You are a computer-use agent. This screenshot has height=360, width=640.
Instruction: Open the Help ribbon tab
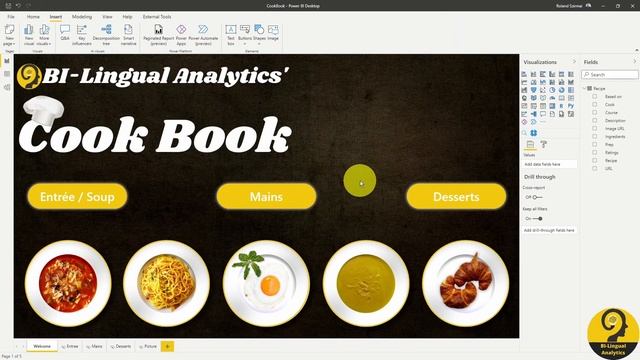(x=127, y=17)
